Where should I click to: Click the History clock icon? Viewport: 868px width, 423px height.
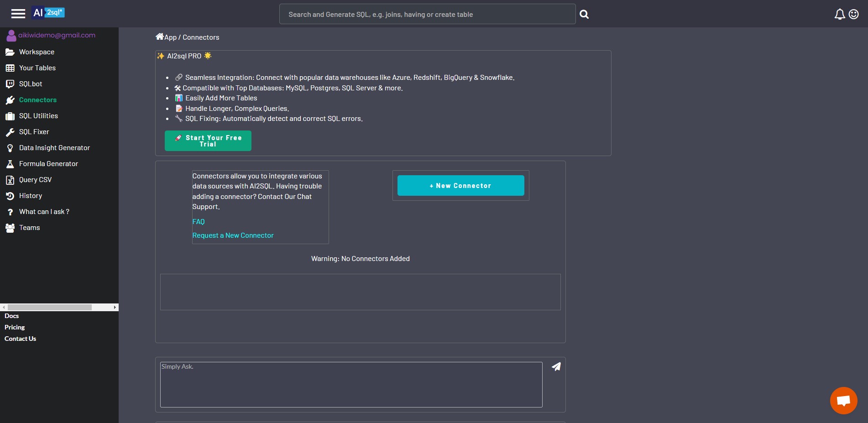10,196
